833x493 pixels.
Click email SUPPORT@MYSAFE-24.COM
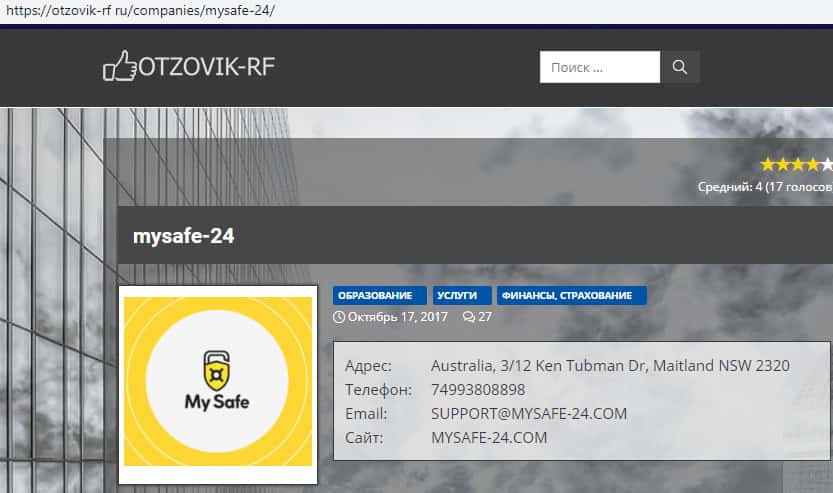point(529,414)
